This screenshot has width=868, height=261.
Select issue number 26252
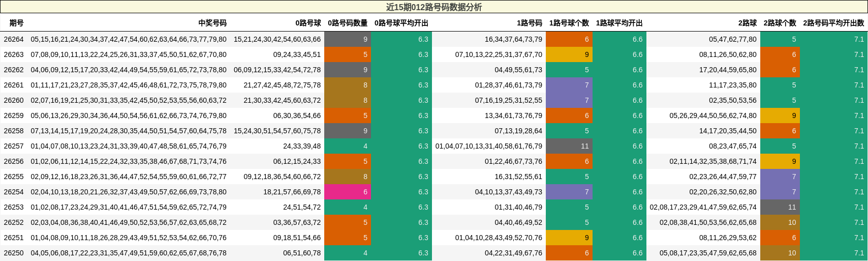coord(14,222)
